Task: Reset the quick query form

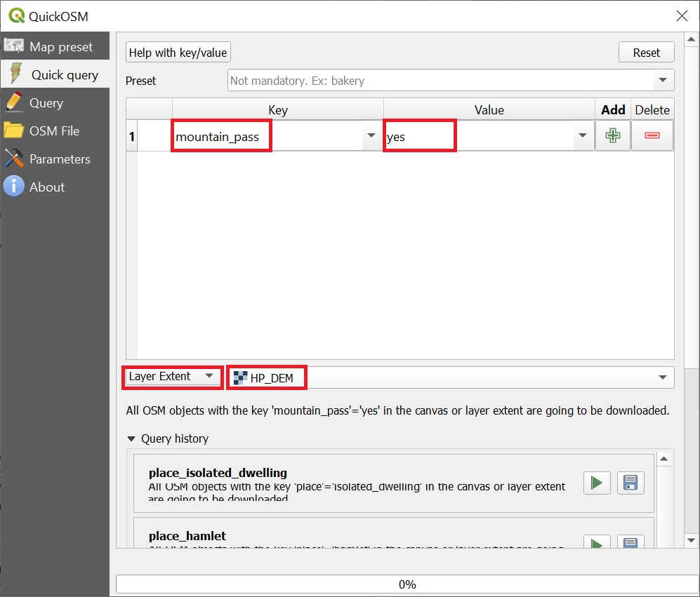Action: click(646, 52)
